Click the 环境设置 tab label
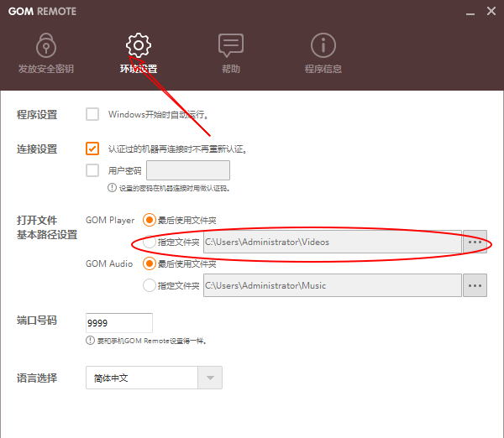The width and height of the screenshot is (504, 438). pos(139,69)
